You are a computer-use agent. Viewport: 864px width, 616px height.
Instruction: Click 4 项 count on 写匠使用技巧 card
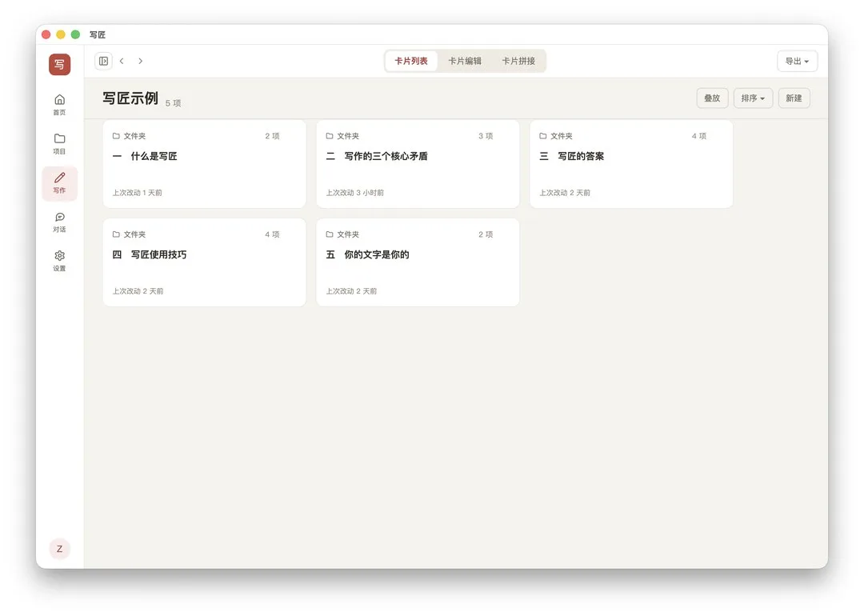[272, 234]
